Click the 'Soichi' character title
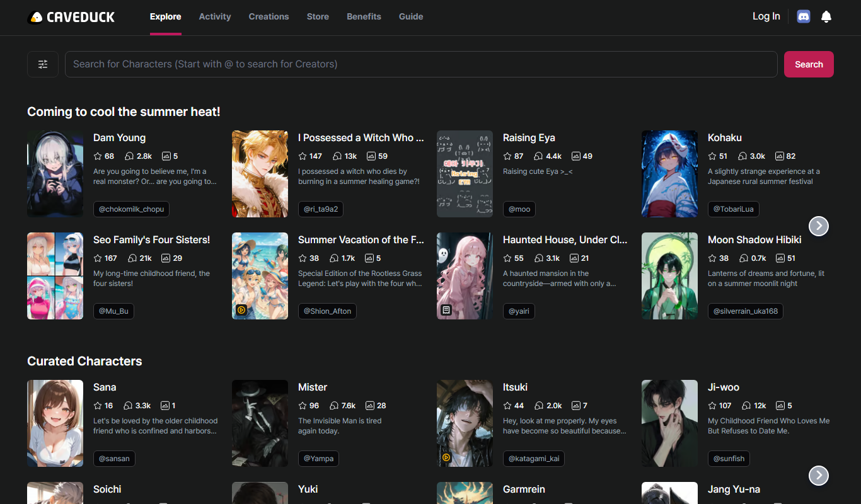The height and width of the screenshot is (504, 861). pyautogui.click(x=107, y=490)
